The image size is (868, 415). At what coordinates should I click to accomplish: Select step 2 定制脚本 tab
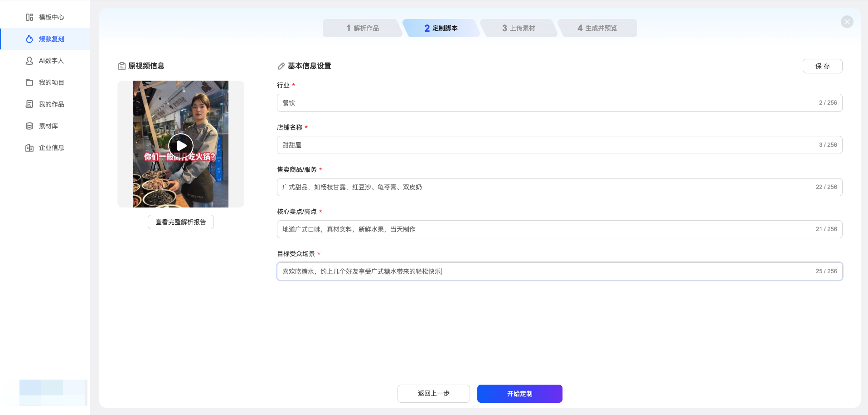(x=441, y=28)
